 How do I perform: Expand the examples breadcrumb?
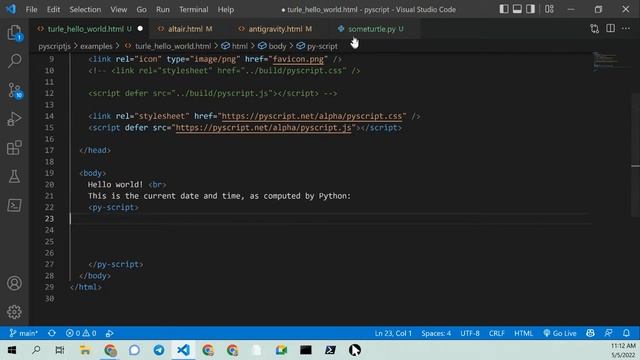[x=96, y=46]
